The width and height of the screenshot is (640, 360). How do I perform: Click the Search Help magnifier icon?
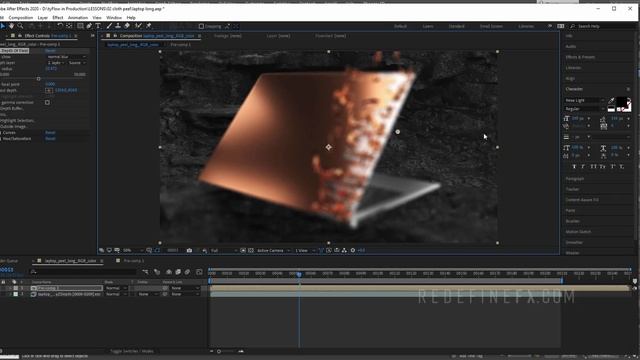coord(572,26)
